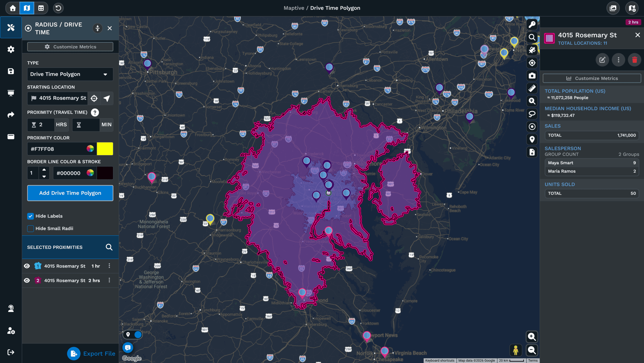Select the ruler distance tool

(x=532, y=88)
